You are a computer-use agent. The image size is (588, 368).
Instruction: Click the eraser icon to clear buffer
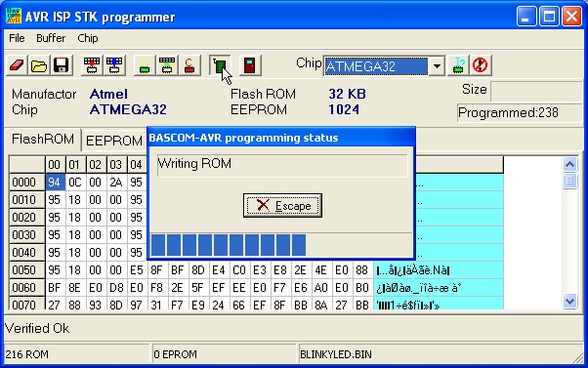(x=17, y=65)
